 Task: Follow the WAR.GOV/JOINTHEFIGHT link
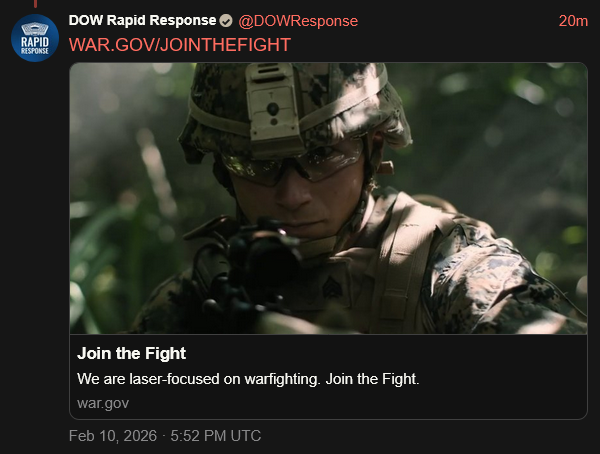[180, 45]
